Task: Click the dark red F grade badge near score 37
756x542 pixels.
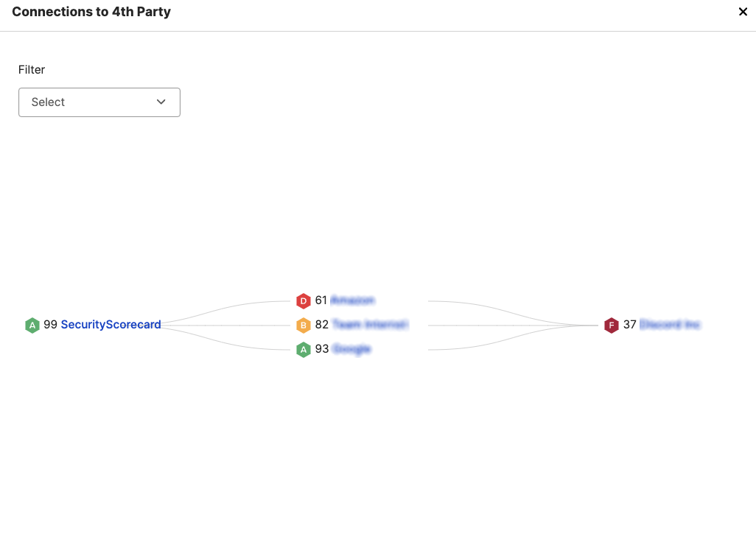Action: pyautogui.click(x=612, y=325)
